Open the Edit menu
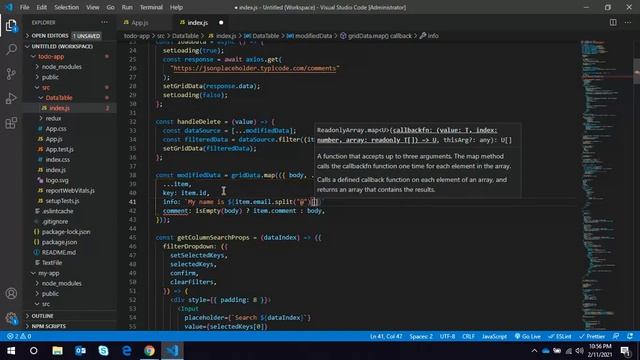The image size is (640, 360). click(x=42, y=7)
